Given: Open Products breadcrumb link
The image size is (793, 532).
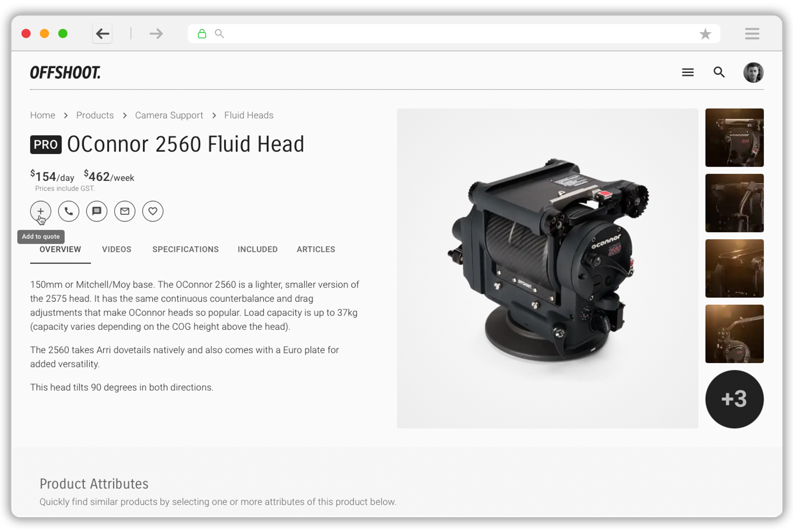Looking at the screenshot, I should [x=95, y=115].
